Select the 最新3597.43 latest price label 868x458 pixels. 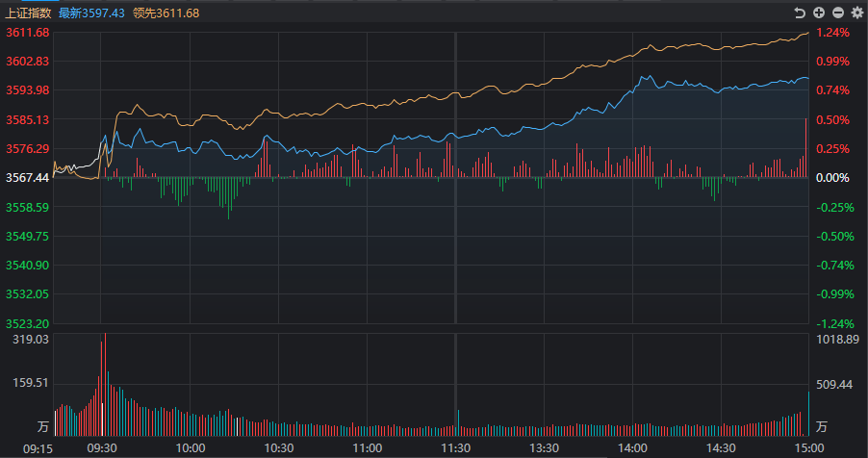point(91,13)
